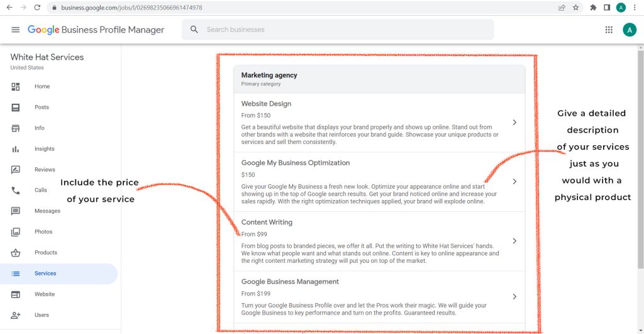
Task: Click the Photos gallery icon
Action: coord(16,232)
